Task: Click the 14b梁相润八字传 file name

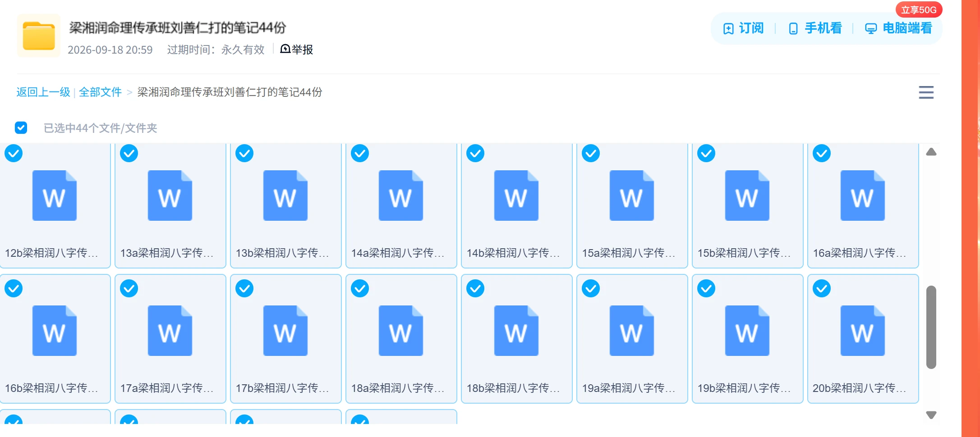Action: pos(513,253)
